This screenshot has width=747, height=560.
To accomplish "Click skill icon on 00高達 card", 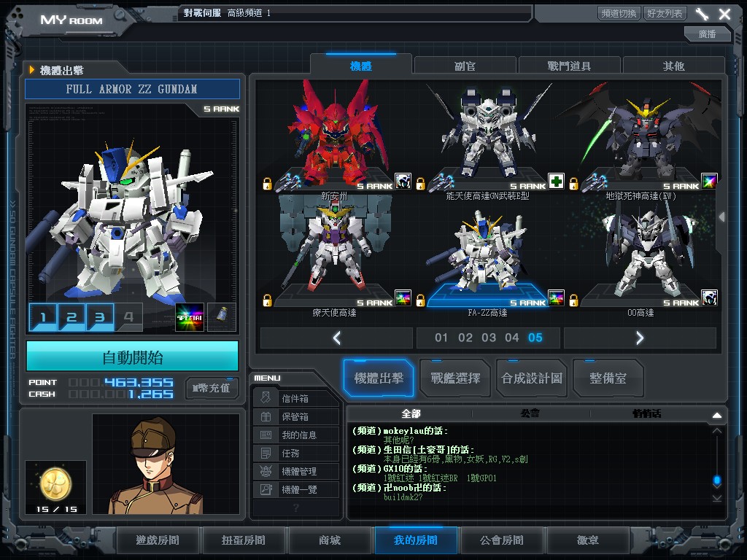I will (x=709, y=297).
